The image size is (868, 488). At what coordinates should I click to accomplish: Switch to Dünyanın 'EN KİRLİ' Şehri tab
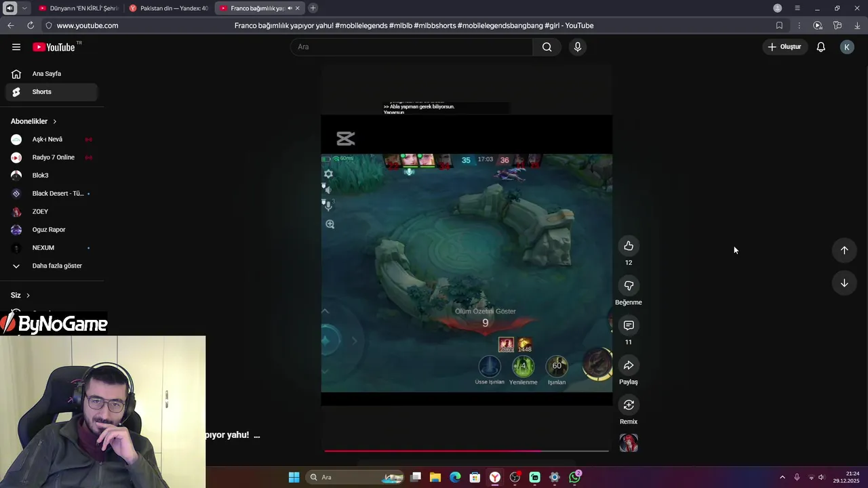pyautogui.click(x=78, y=8)
